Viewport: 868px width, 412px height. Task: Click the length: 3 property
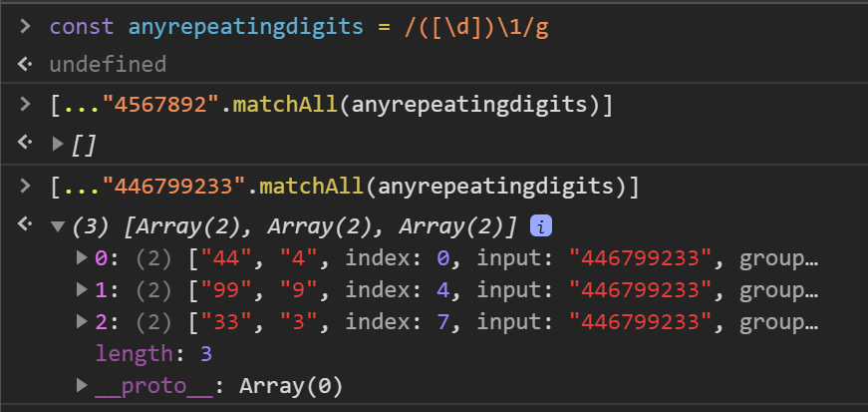(153, 353)
